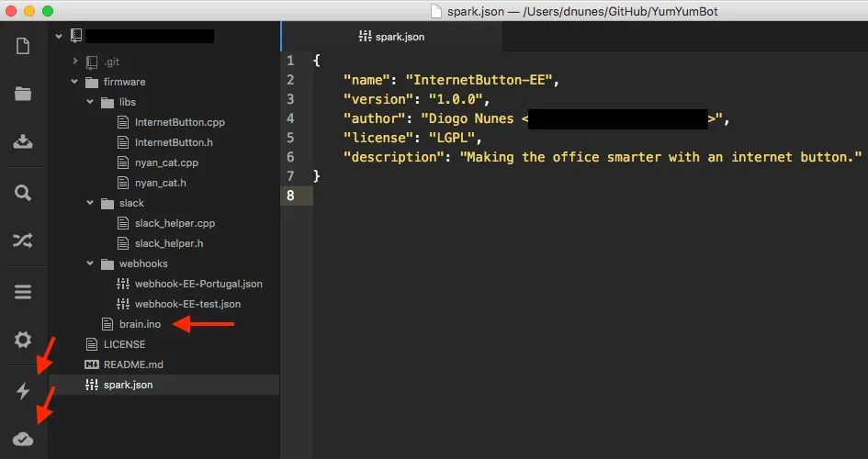Collapse the webhooks folder chevron
The height and width of the screenshot is (459, 868).
[x=90, y=263]
